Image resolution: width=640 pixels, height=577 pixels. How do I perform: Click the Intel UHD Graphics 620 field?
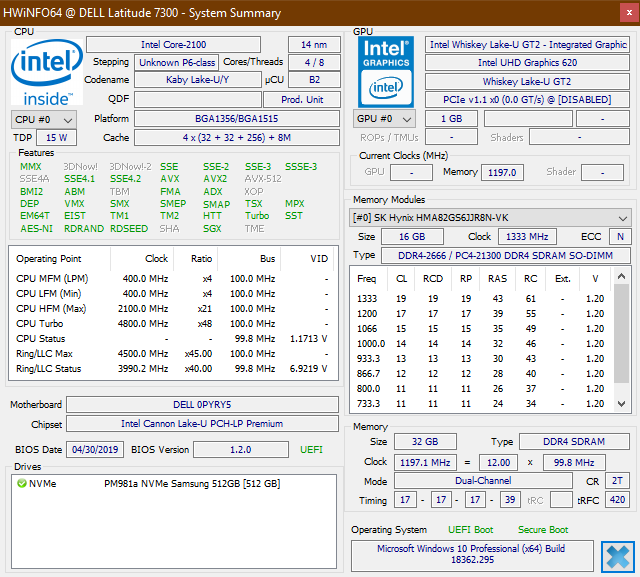[527, 63]
